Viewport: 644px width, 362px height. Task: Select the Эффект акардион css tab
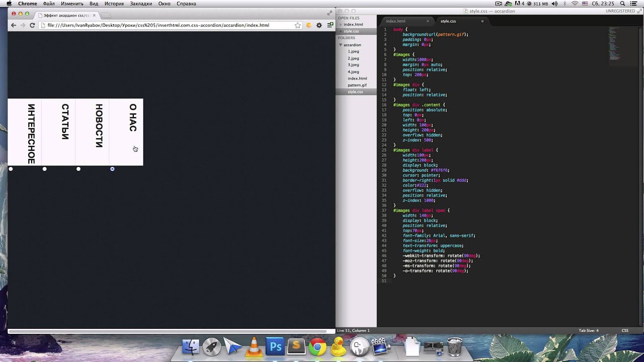tap(67, 15)
